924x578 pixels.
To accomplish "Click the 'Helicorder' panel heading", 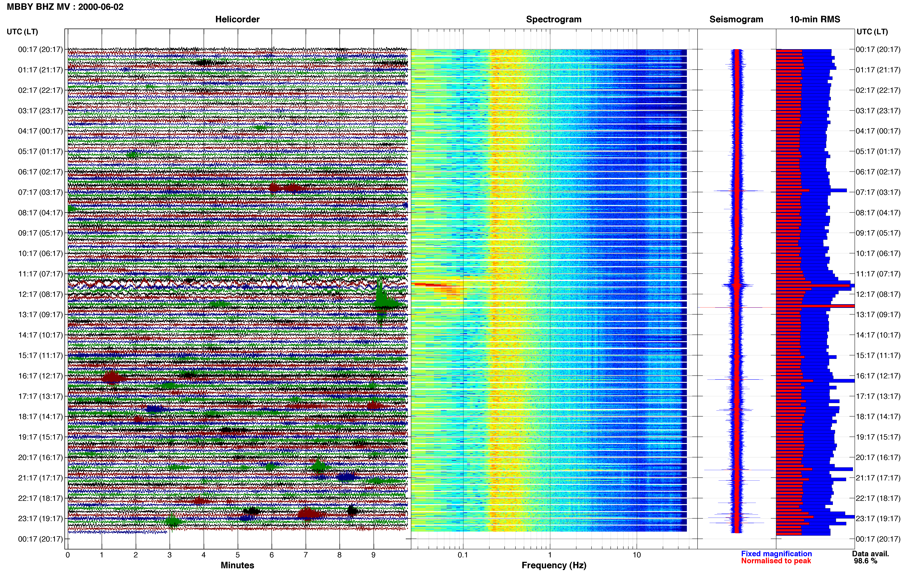I will [x=237, y=20].
